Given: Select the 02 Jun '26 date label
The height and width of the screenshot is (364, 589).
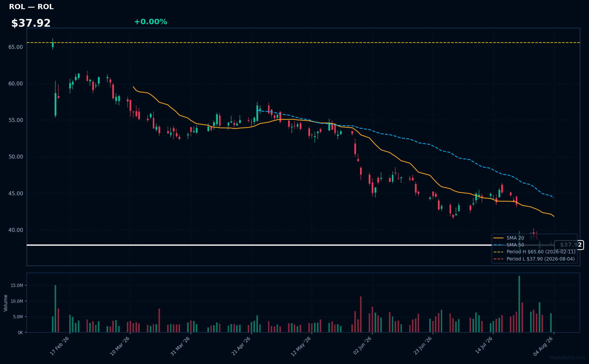Looking at the screenshot, I should pyautogui.click(x=362, y=346).
